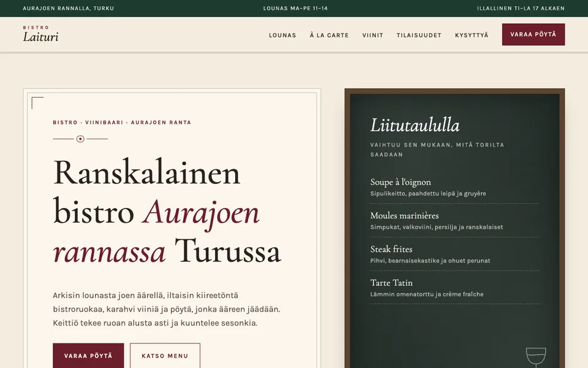Go to the À la carte page

330,36
